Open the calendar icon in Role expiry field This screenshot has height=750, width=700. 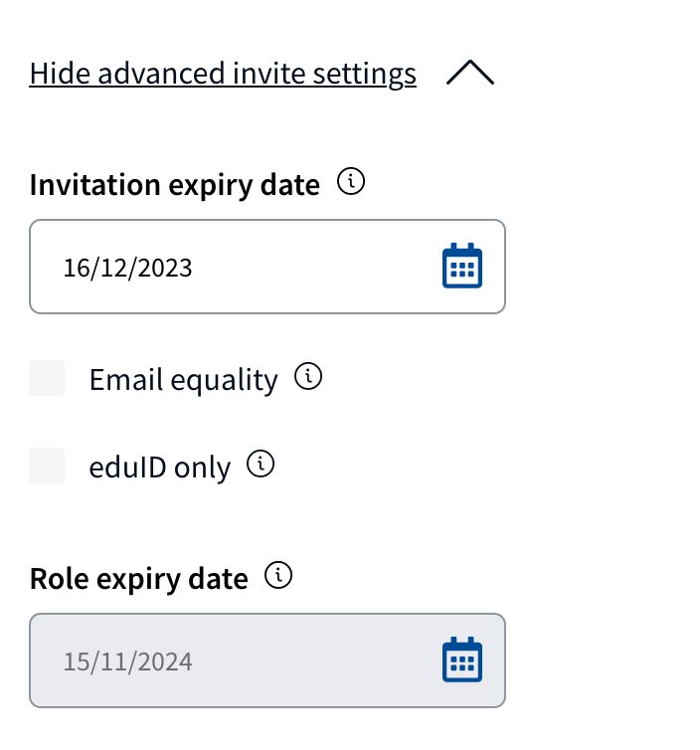coord(462,659)
